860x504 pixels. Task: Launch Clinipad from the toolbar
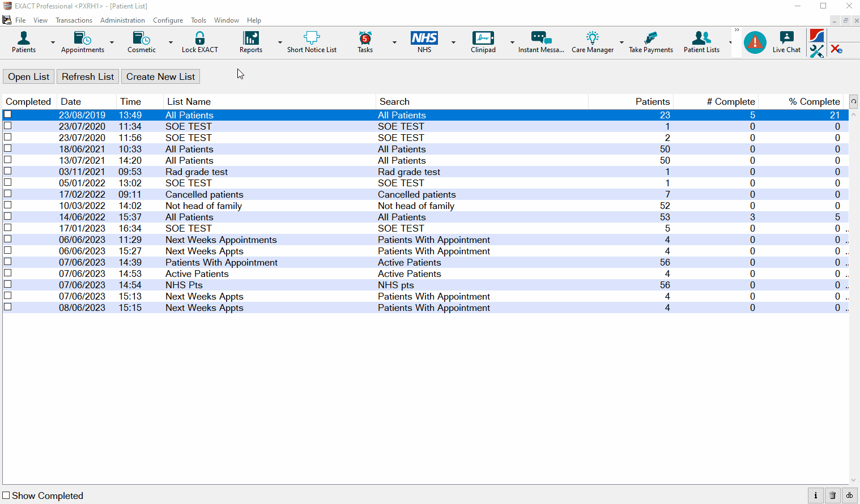click(x=483, y=42)
